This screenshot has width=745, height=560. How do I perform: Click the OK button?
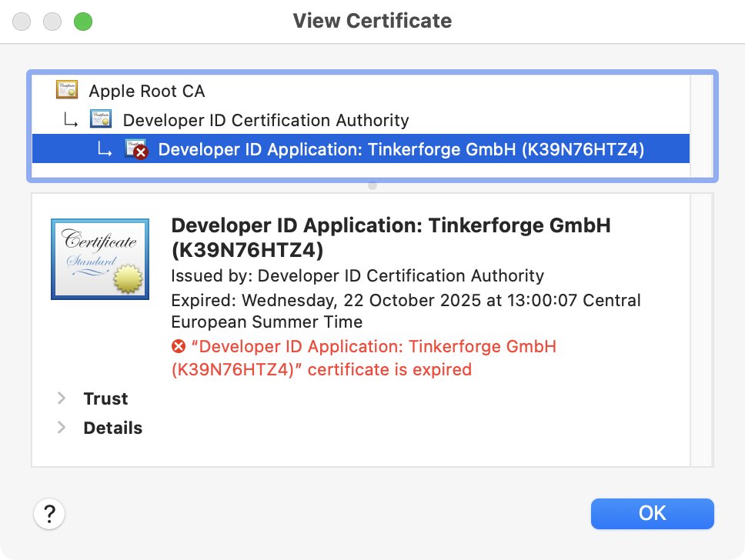(652, 513)
